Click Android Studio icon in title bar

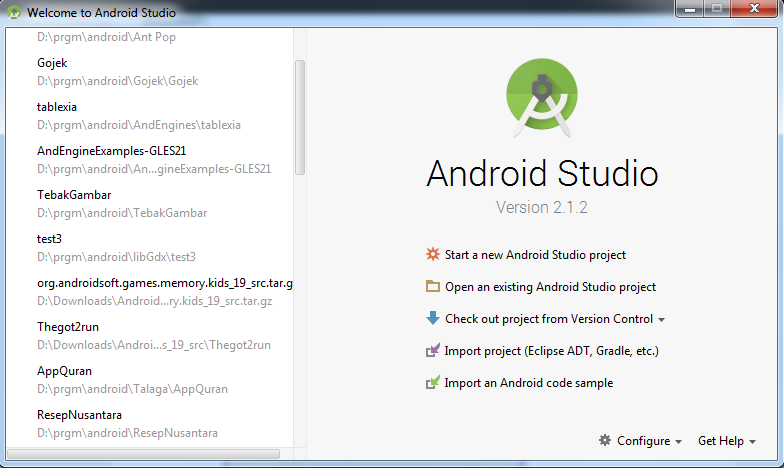tap(14, 12)
